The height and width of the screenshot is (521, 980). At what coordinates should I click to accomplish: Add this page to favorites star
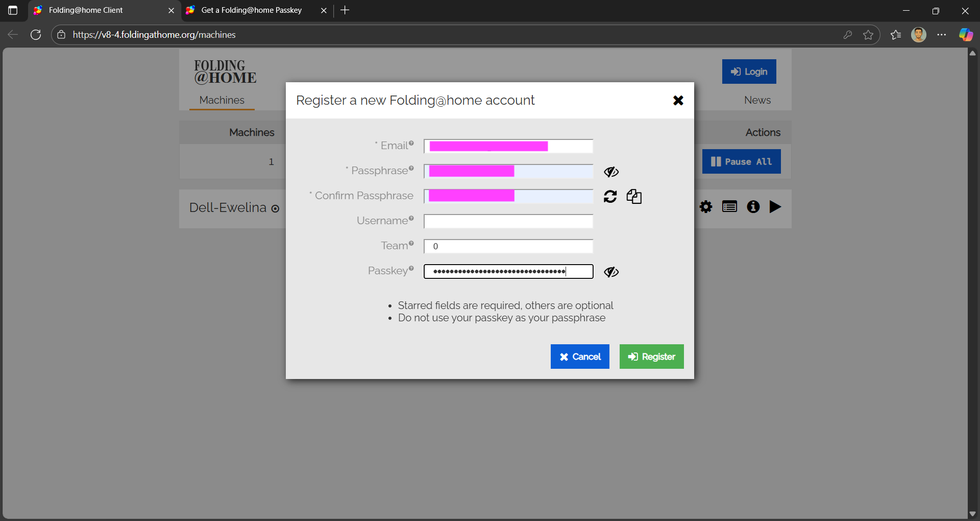click(x=868, y=35)
